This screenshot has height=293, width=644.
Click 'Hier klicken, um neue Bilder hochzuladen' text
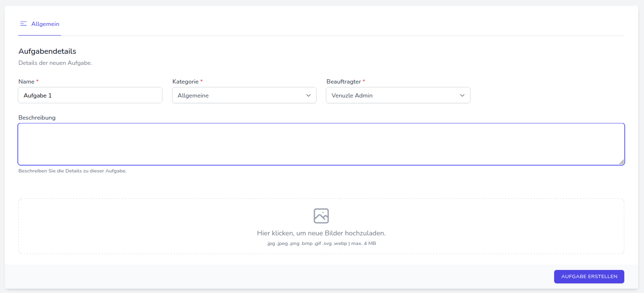pyautogui.click(x=321, y=233)
